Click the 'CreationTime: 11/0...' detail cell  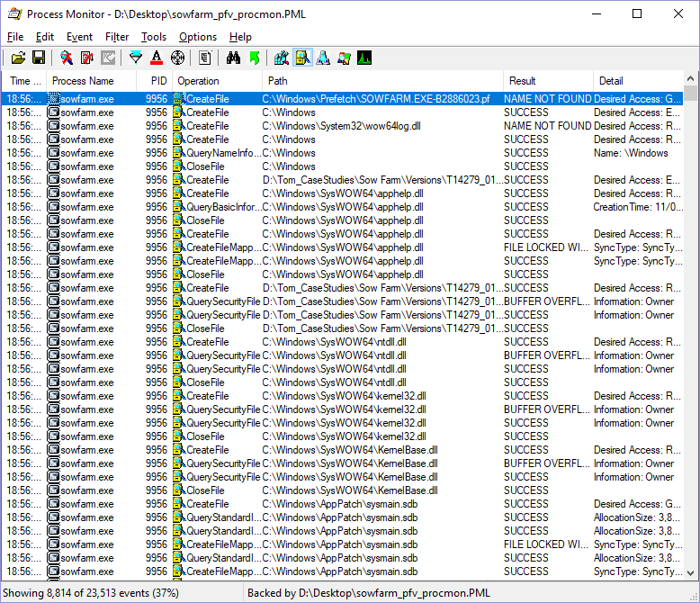tap(638, 207)
